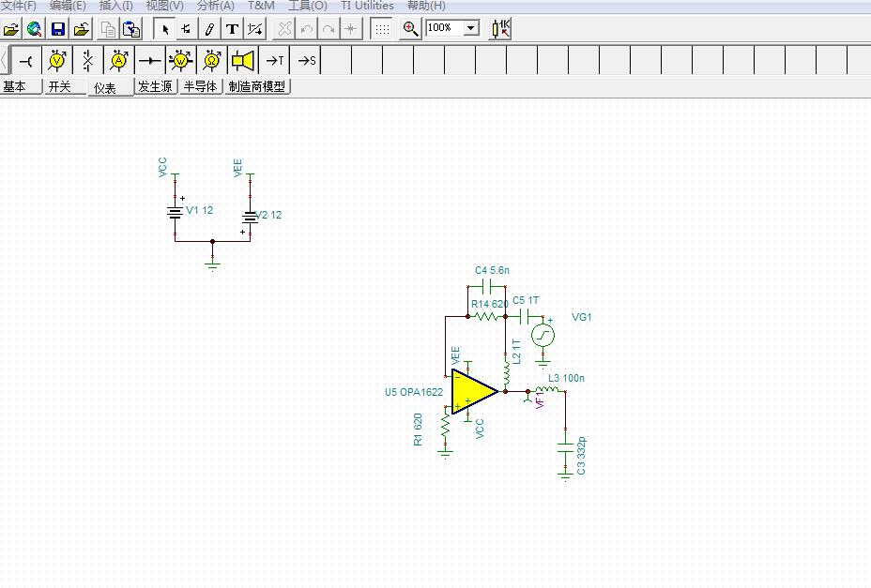Place a power meter (W) component

coord(181,61)
